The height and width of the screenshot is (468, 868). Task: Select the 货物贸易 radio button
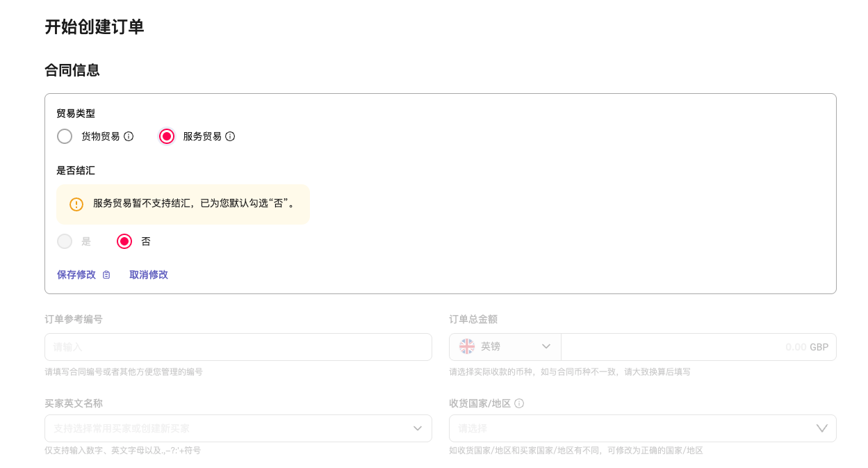pos(65,136)
